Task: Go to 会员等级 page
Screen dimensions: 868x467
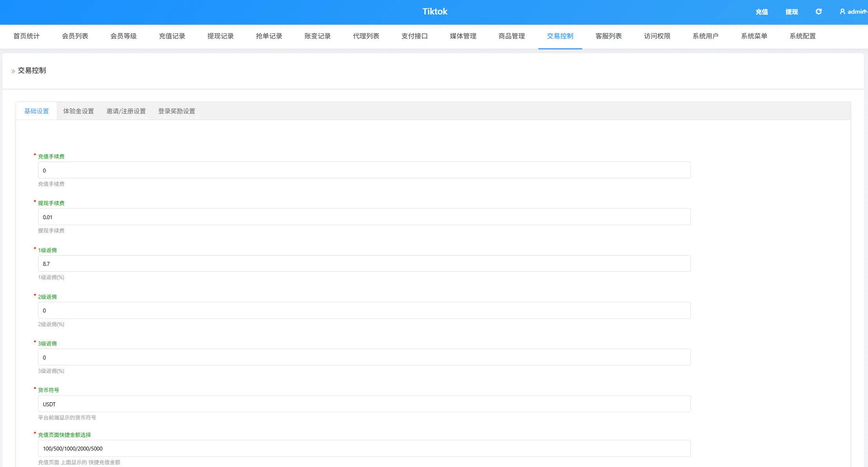Action: (123, 36)
